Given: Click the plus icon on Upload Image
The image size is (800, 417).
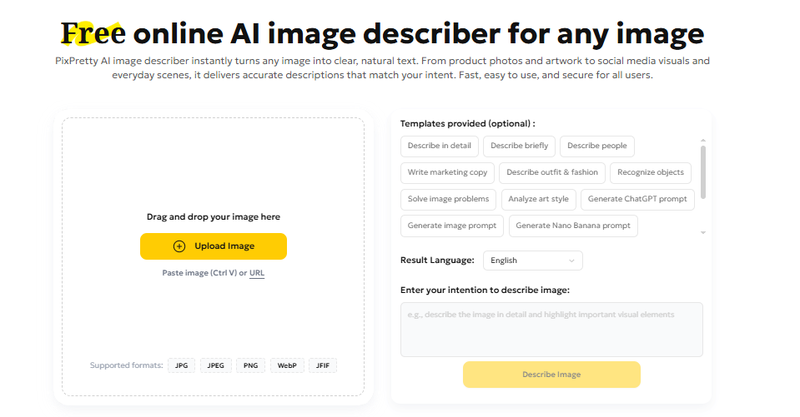Looking at the screenshot, I should [180, 246].
